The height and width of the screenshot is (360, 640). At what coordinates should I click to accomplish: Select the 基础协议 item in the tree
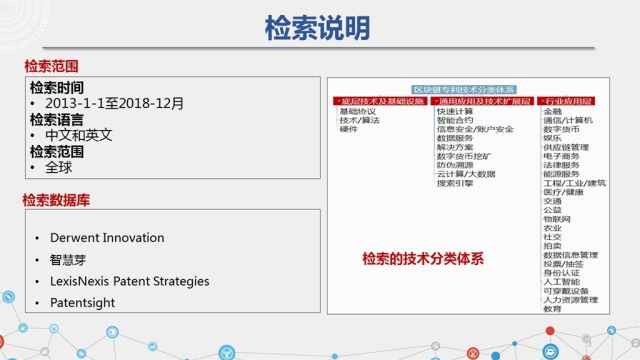pos(358,111)
